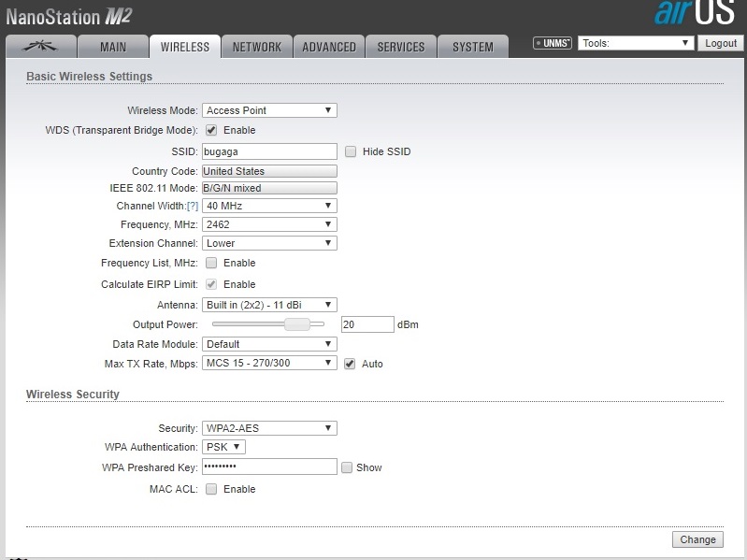Click the Wireless Security heading

pyautogui.click(x=72, y=395)
